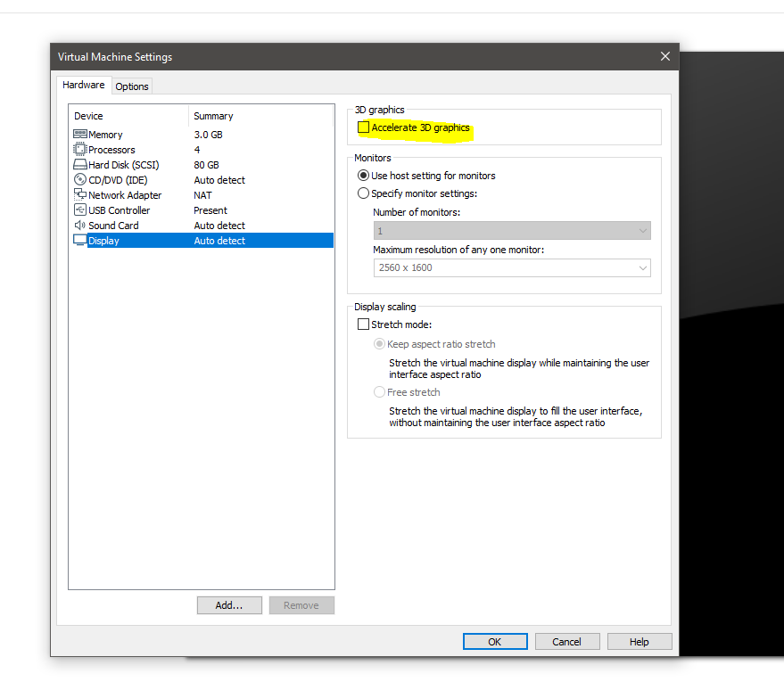Image resolution: width=784 pixels, height=690 pixels.
Task: Select the USB Controller icon
Action: 80,210
